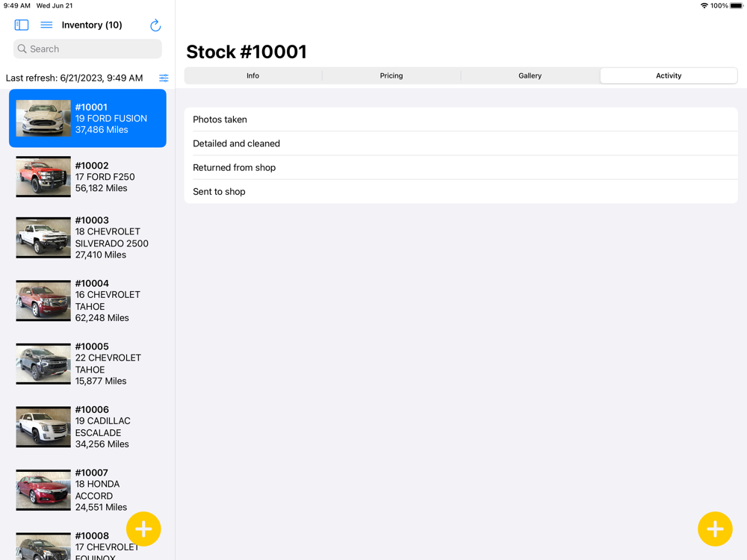Viewport: 747px width, 560px height.
Task: Select the 16 Chevrolet Tahoe thumbnail
Action: coord(43,300)
